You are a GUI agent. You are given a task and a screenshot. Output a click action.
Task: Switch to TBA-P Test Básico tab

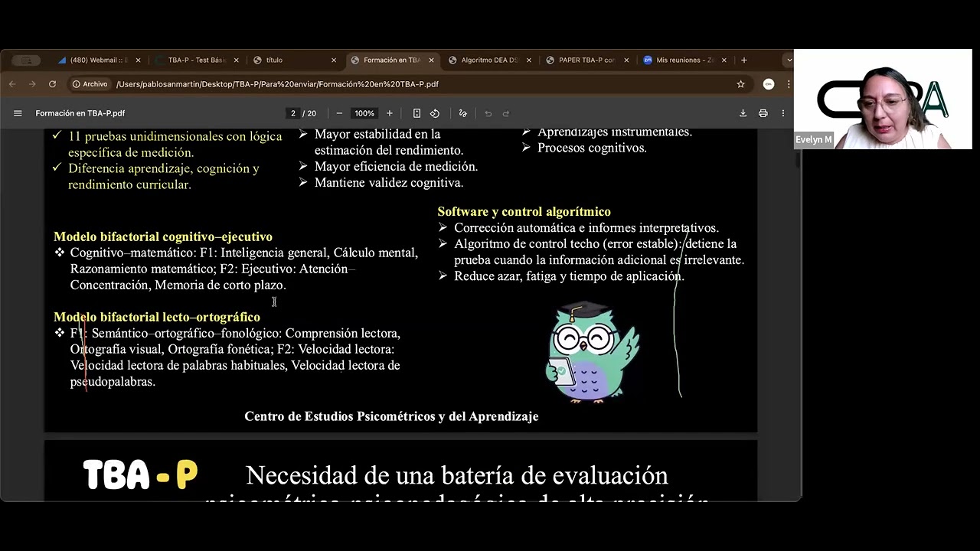point(197,60)
